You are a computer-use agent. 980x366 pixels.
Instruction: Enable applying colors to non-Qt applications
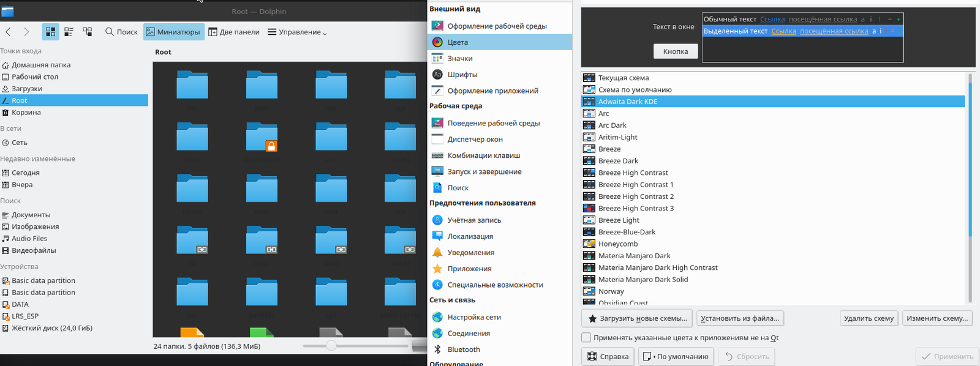coord(586,337)
